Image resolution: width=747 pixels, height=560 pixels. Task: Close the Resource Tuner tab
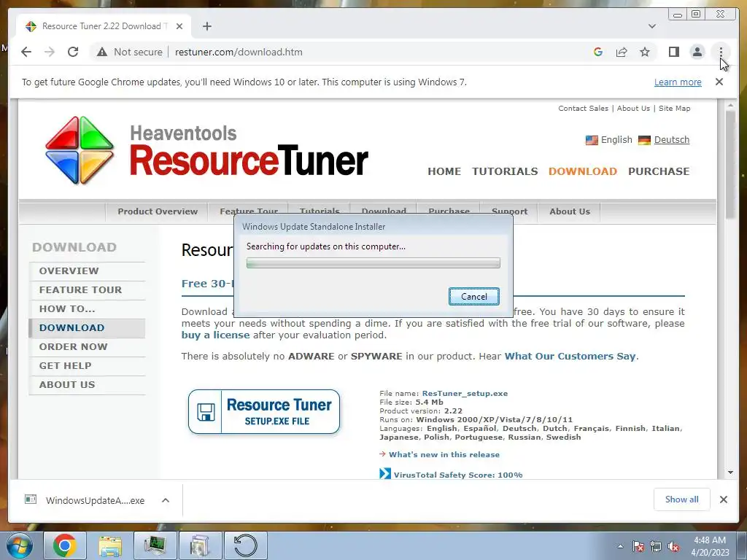(x=179, y=26)
